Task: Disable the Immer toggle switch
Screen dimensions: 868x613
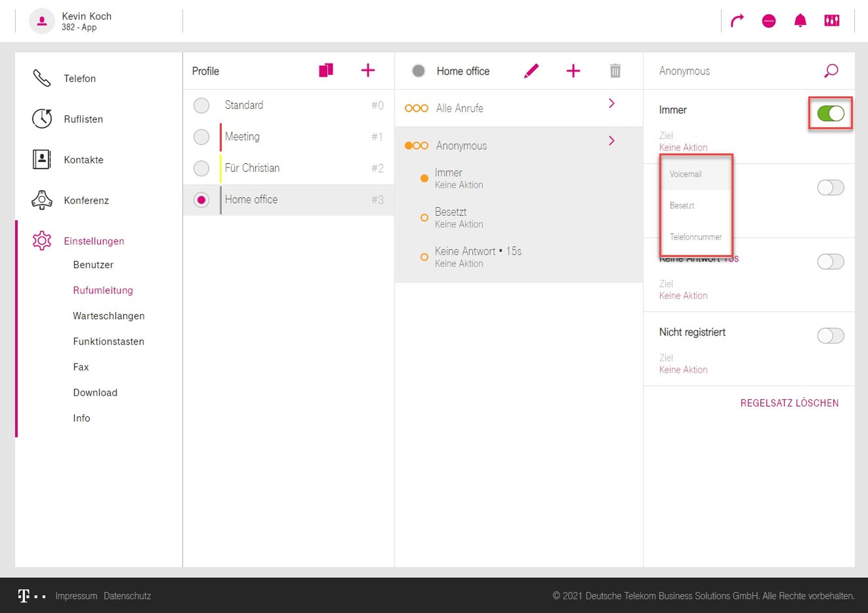Action: click(830, 114)
